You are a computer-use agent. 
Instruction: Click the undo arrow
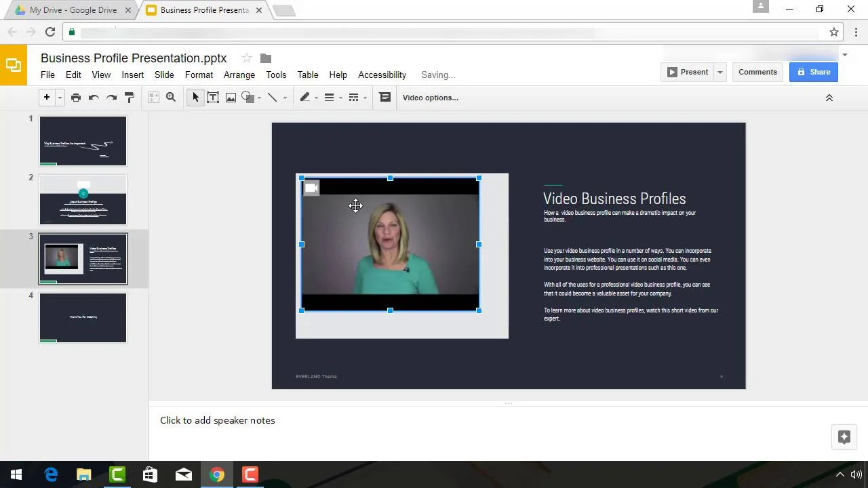[x=94, y=98]
